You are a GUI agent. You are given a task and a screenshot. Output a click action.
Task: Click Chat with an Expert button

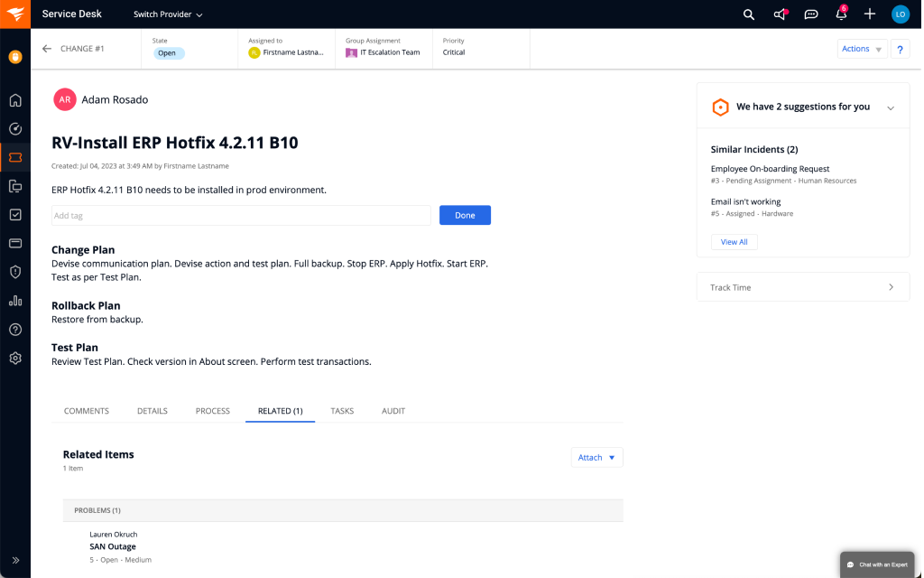pyautogui.click(x=877, y=564)
